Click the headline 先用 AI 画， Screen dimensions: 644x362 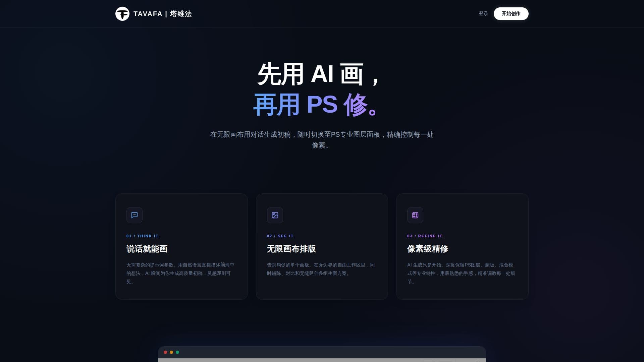click(x=319, y=74)
